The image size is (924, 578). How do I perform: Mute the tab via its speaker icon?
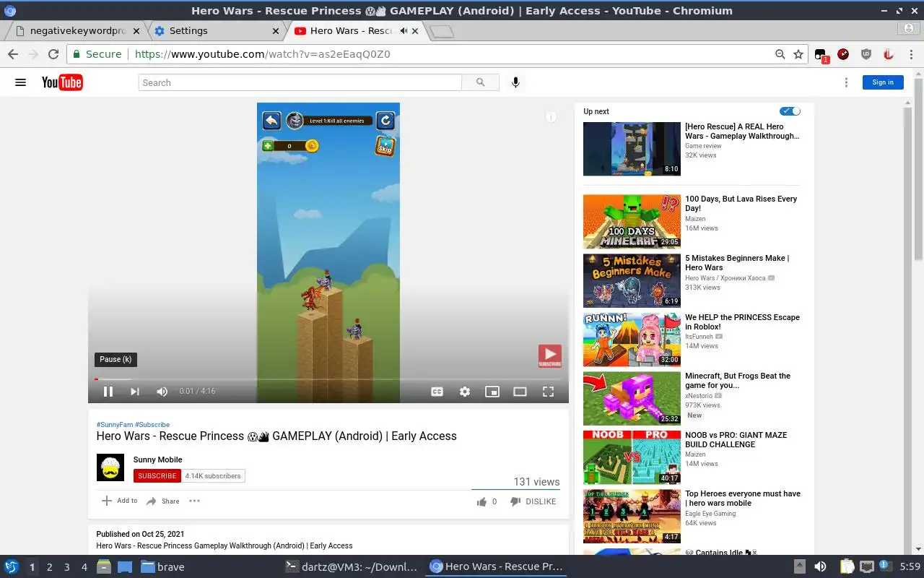[x=404, y=31]
